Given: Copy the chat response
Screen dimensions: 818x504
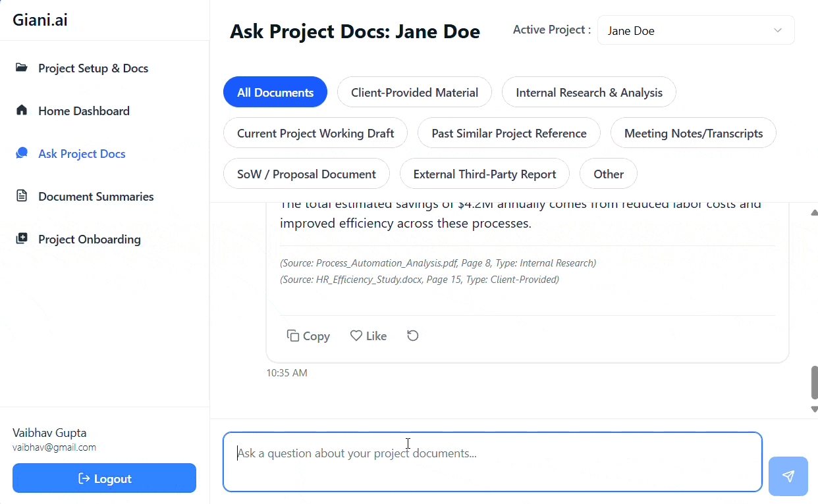Looking at the screenshot, I should (x=308, y=336).
